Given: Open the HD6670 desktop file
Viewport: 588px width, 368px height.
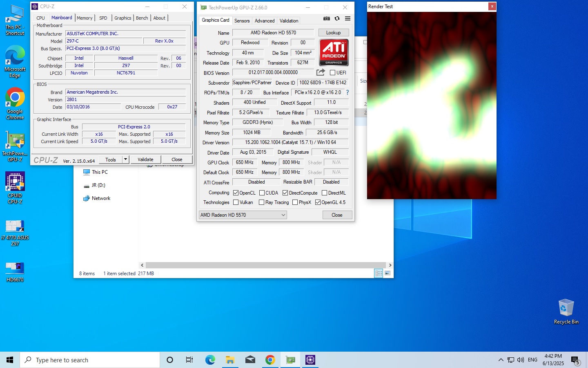Looking at the screenshot, I should pyautogui.click(x=15, y=272).
